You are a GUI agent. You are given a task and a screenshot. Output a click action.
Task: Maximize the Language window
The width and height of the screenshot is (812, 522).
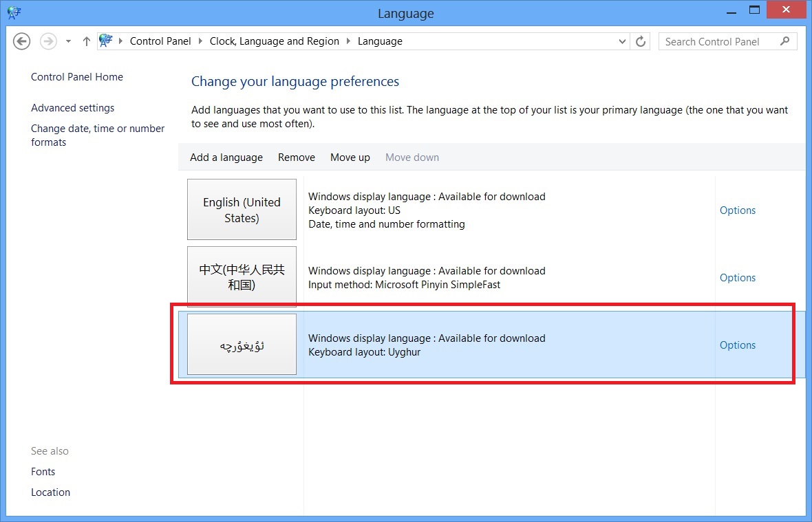[x=754, y=10]
